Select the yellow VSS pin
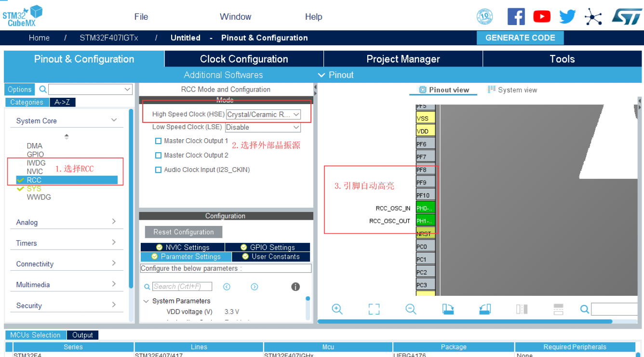 pos(426,118)
